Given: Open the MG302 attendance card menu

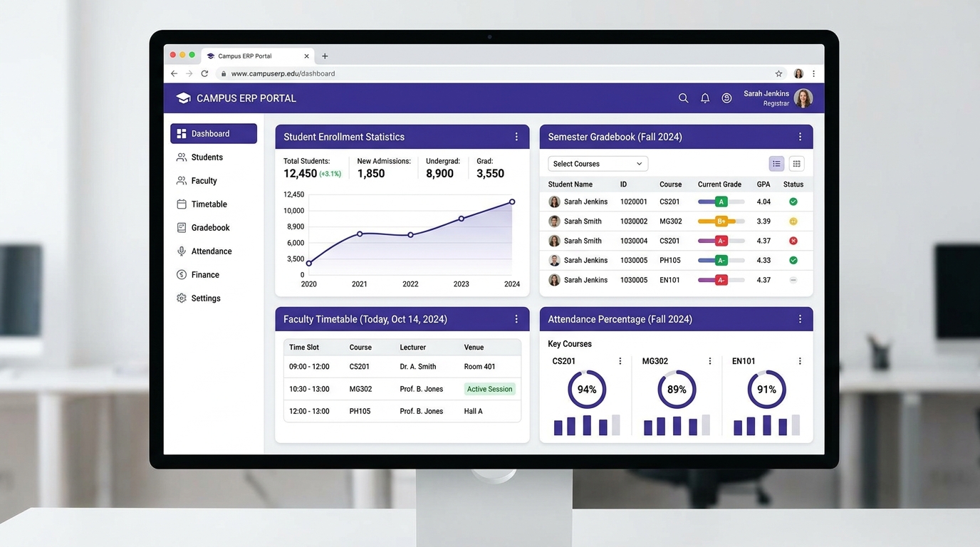Looking at the screenshot, I should coord(709,361).
